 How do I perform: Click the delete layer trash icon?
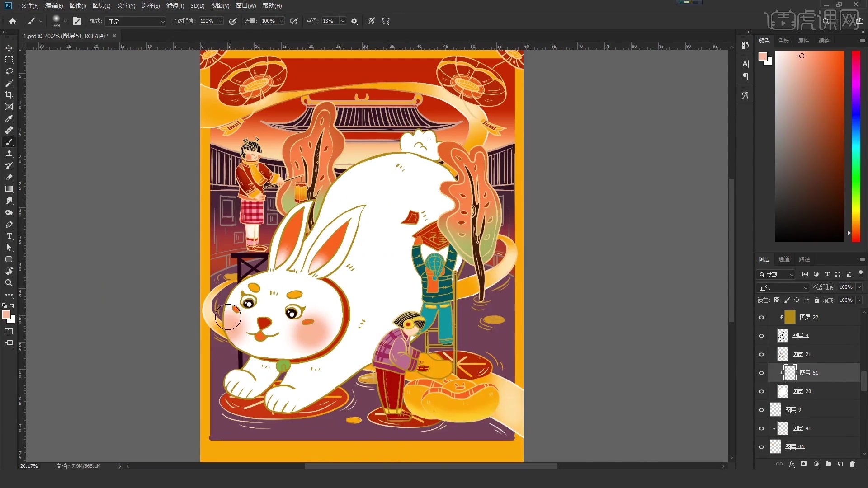853,464
